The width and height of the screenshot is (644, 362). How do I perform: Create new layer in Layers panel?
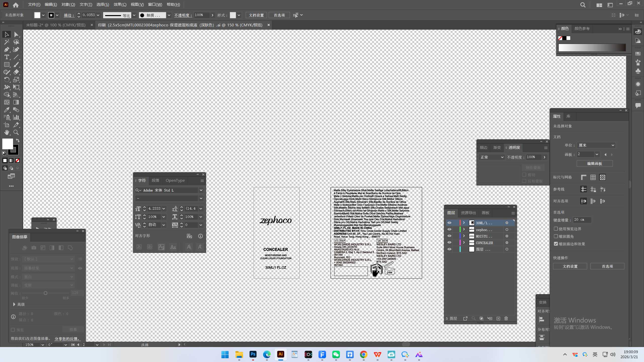click(x=498, y=319)
